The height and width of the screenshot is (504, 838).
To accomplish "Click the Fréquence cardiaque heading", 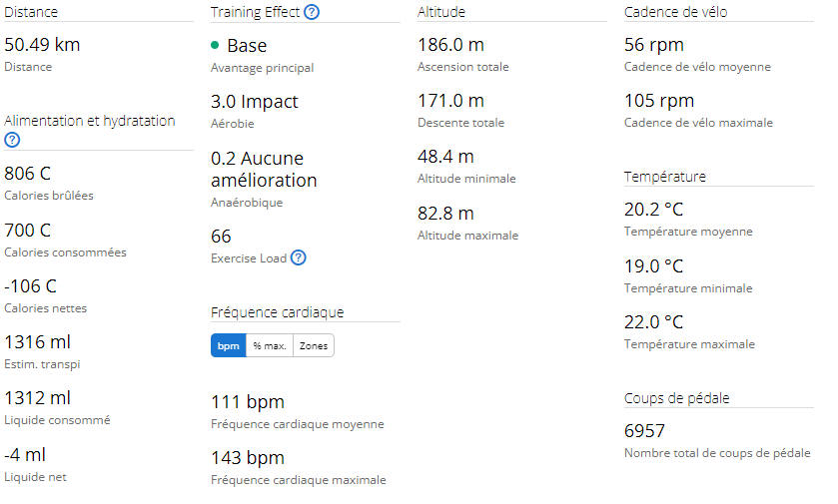I will (277, 312).
